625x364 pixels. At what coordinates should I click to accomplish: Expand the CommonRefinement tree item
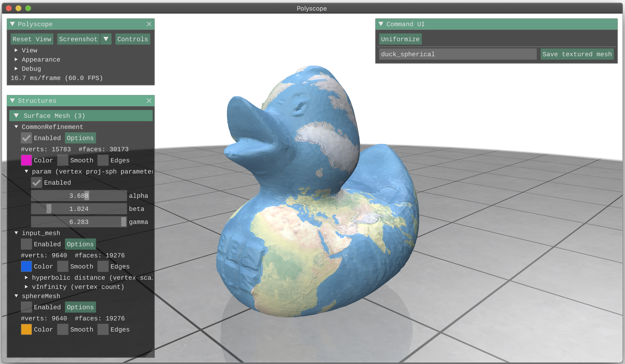[x=16, y=127]
